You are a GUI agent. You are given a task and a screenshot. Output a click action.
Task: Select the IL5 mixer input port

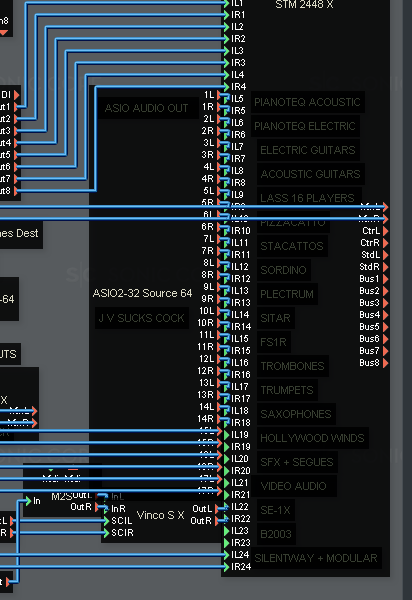pos(226,99)
